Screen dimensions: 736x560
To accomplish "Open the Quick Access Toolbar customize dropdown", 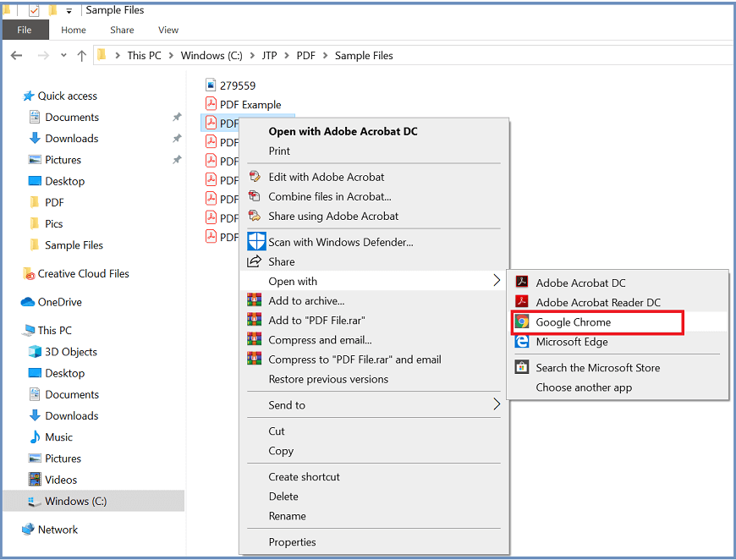I will click(x=69, y=11).
